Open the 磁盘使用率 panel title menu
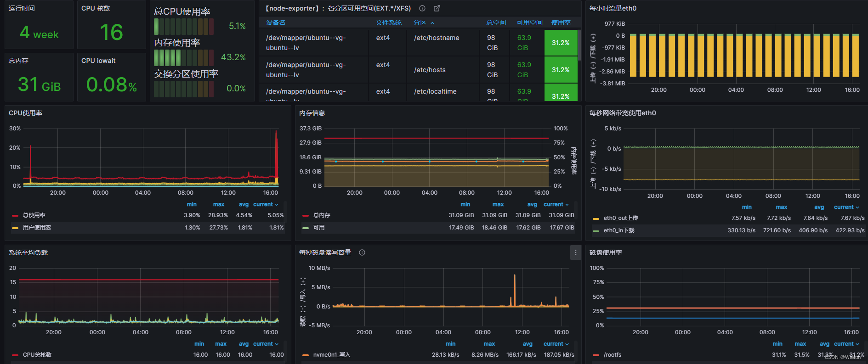Image resolution: width=868 pixels, height=364 pixels. (606, 252)
